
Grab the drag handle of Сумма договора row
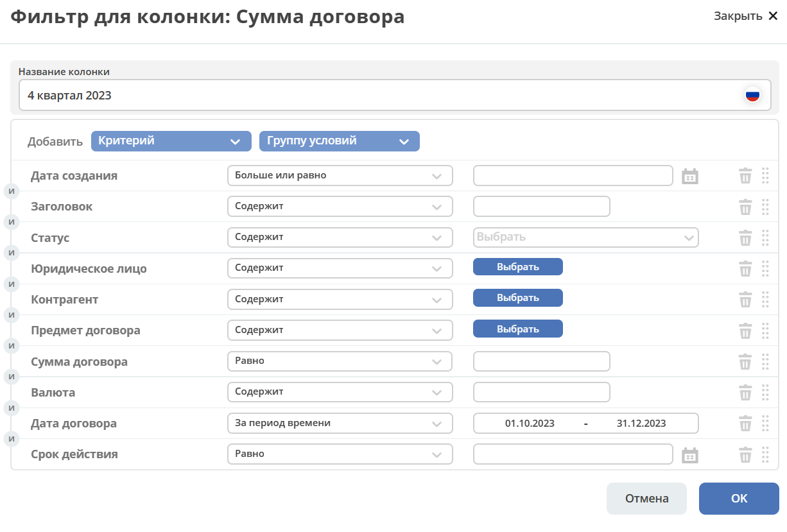765,361
